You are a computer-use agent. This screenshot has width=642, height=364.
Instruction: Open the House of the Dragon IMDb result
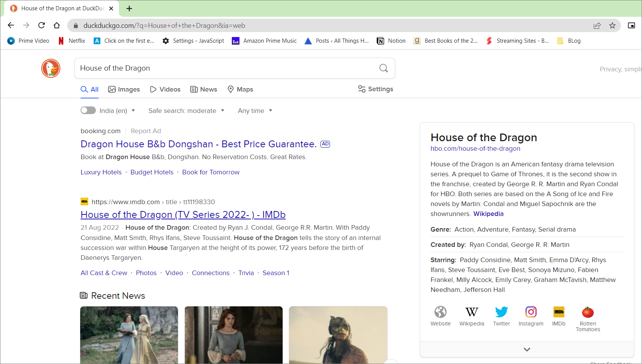(183, 215)
